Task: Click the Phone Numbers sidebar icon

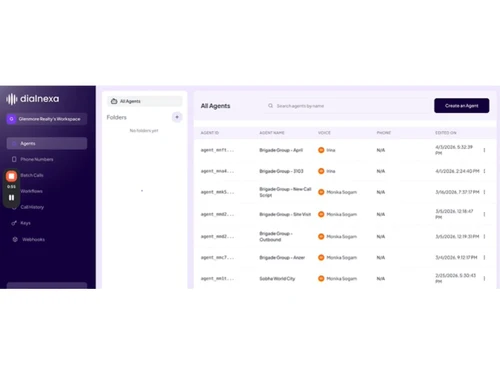Action: [x=14, y=159]
